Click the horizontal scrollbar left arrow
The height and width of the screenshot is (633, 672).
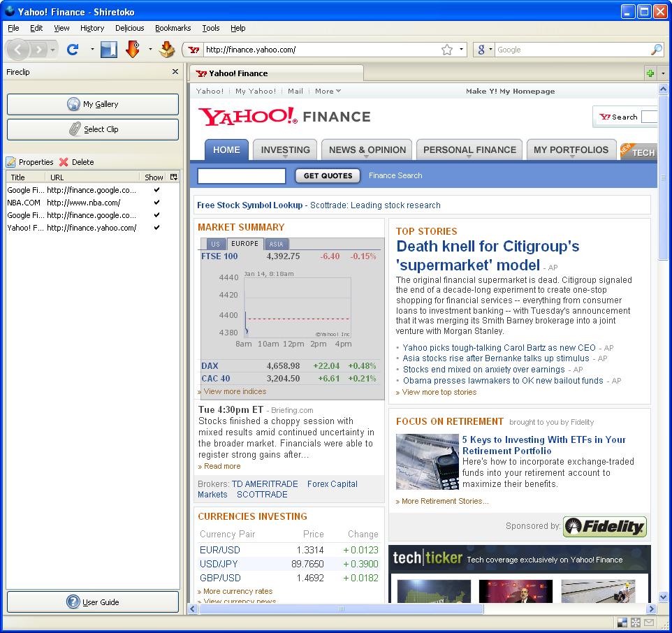193,609
